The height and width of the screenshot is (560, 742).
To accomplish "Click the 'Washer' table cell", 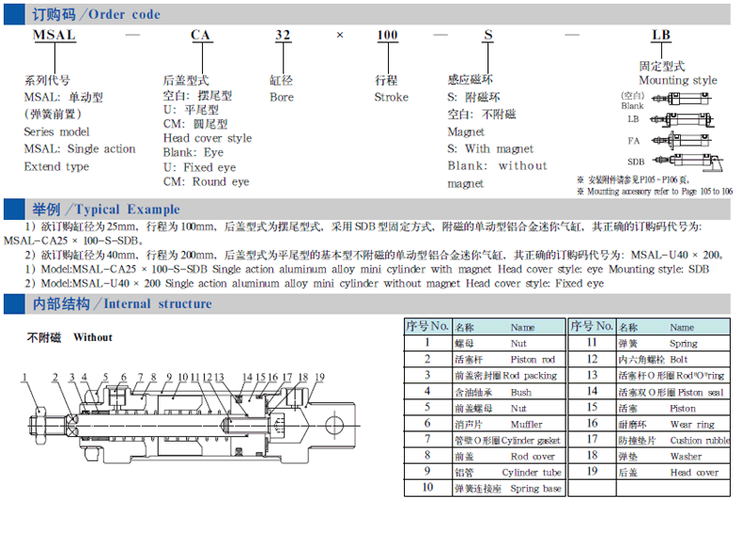I will [x=672, y=457].
